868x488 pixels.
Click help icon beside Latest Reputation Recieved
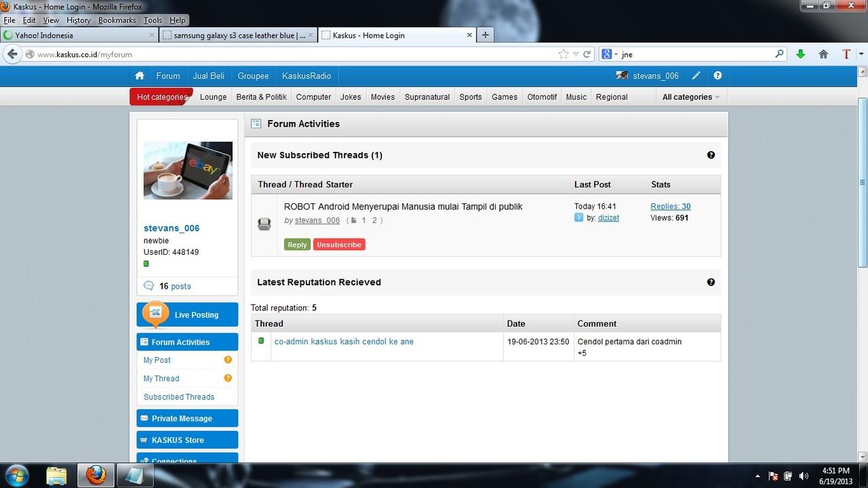click(x=711, y=282)
